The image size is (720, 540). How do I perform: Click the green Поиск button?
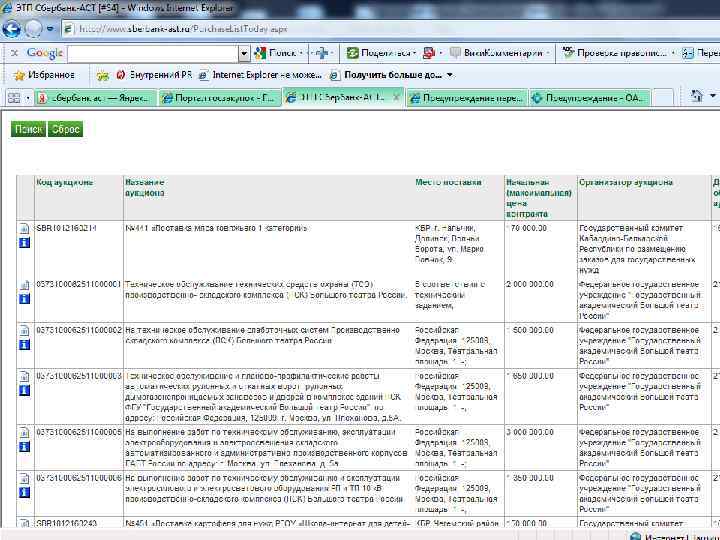pyautogui.click(x=28, y=129)
